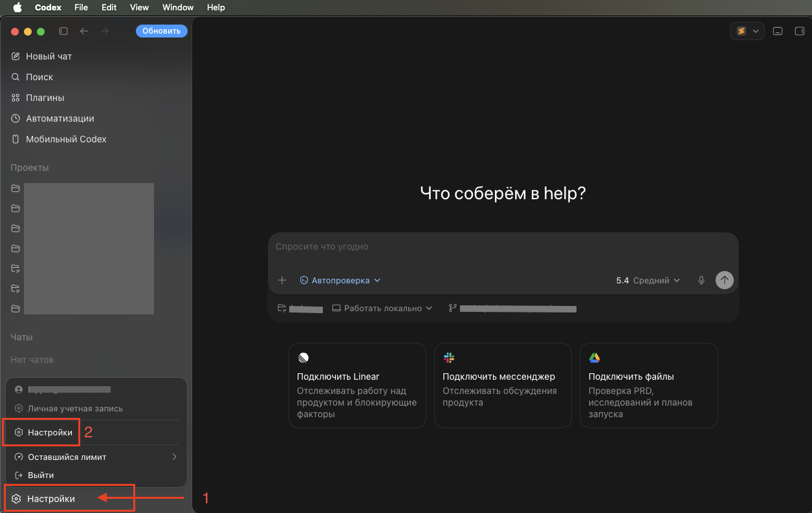Open the Edit menu

click(x=109, y=7)
